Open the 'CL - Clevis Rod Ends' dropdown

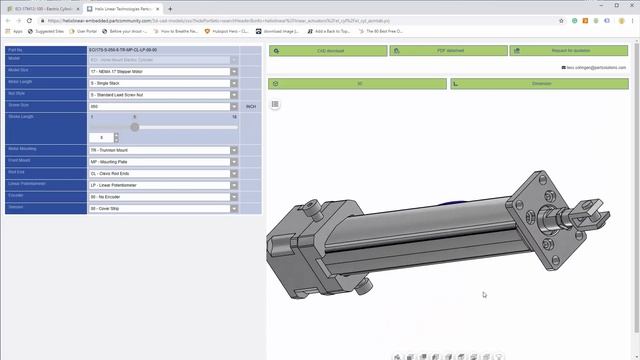[163, 173]
